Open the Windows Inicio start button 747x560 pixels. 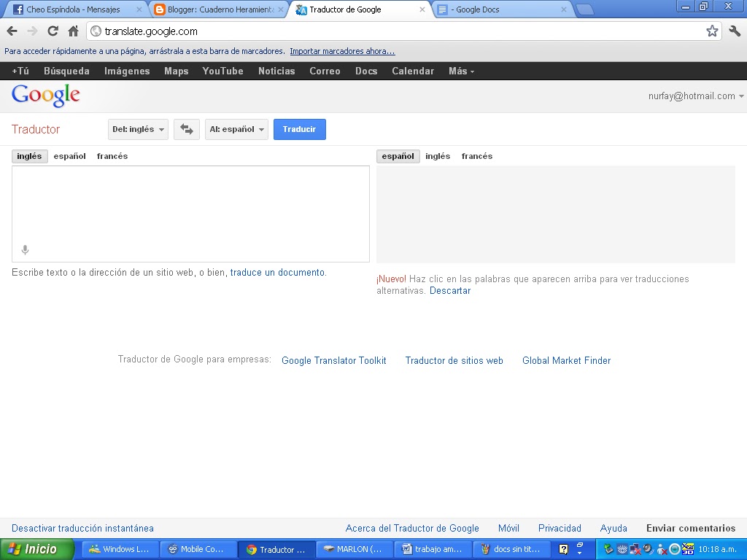tap(37, 549)
